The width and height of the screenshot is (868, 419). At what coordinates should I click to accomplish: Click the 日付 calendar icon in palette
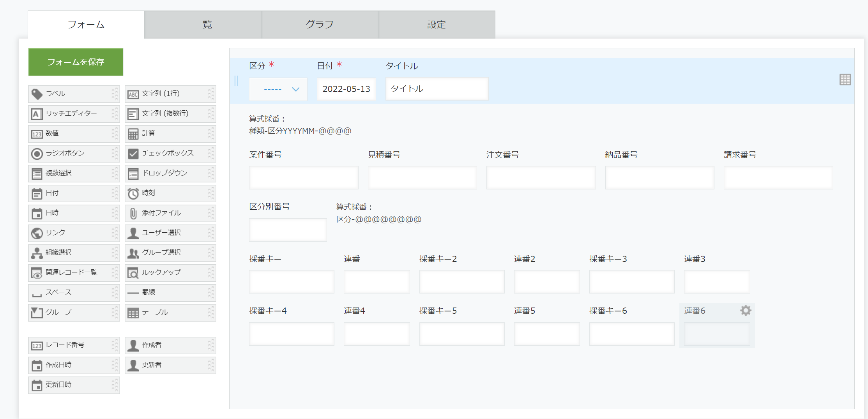point(37,193)
